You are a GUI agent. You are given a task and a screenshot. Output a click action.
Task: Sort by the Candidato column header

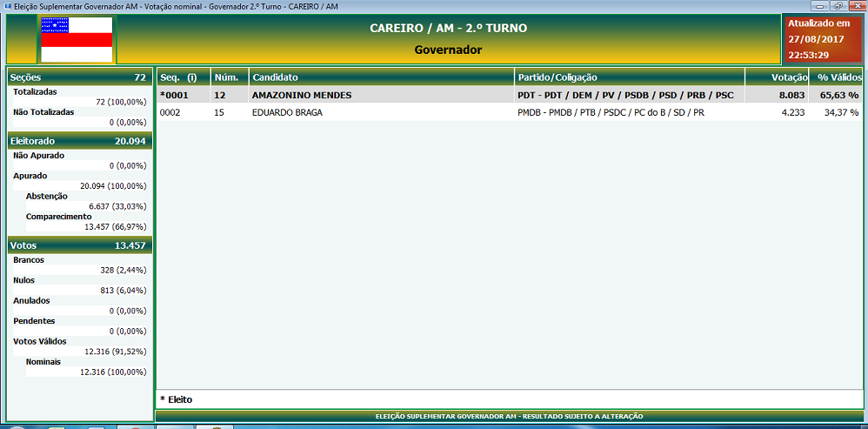(381, 77)
